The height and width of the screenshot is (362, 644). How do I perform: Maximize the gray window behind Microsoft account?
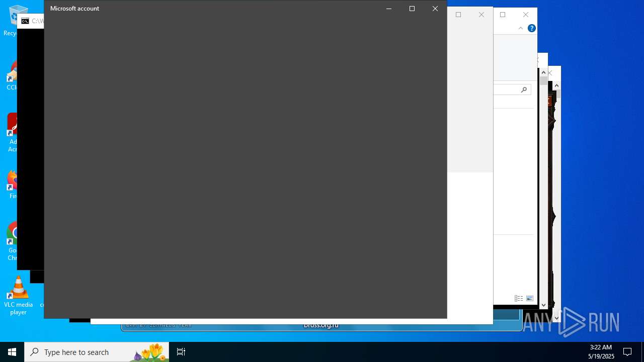(x=458, y=15)
